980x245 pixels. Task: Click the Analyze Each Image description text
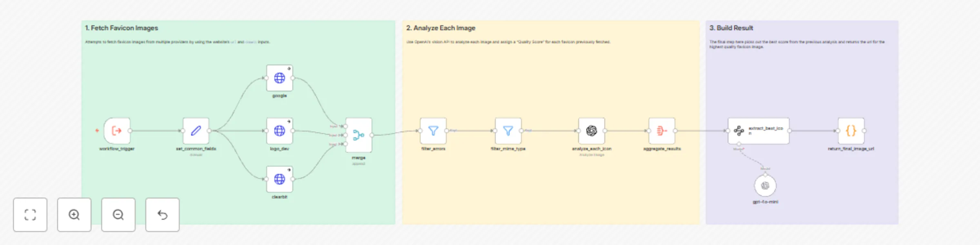tap(508, 42)
